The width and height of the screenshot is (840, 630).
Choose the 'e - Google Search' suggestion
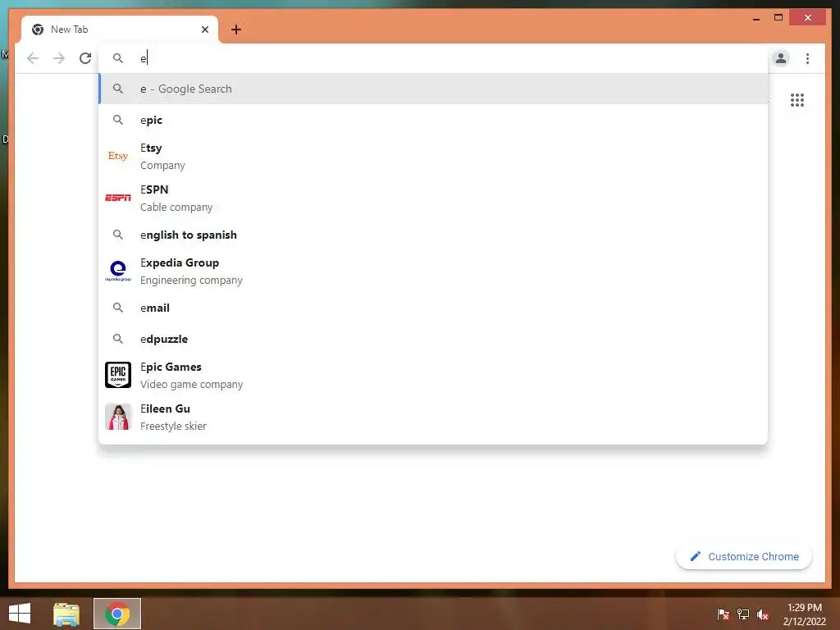point(433,89)
